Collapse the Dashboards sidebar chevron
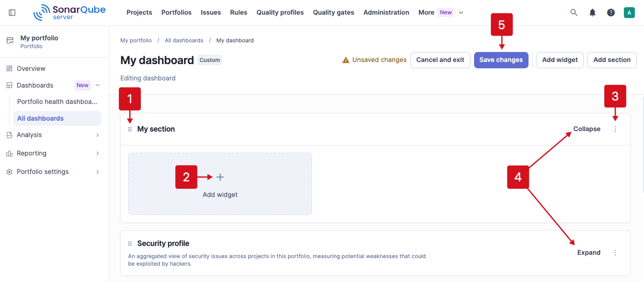The image size is (644, 282). [x=97, y=85]
